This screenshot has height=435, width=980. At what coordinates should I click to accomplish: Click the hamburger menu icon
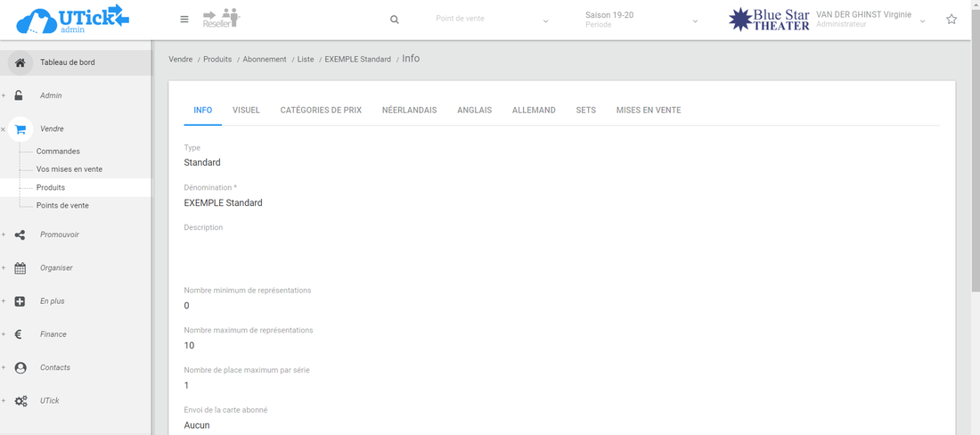(184, 20)
